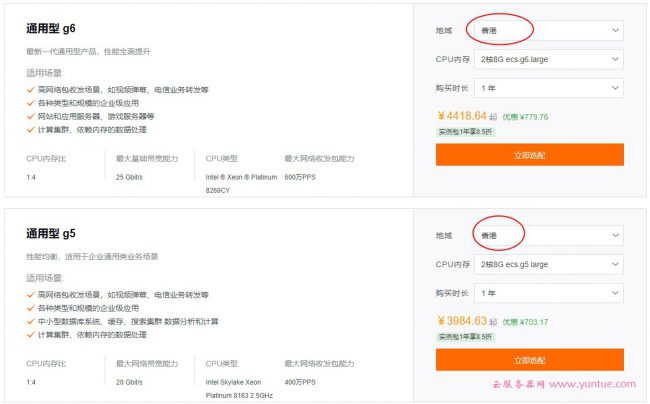The width and height of the screenshot is (650, 404).
Task: Click the 通用型 g5 product title
Action: [x=51, y=234]
